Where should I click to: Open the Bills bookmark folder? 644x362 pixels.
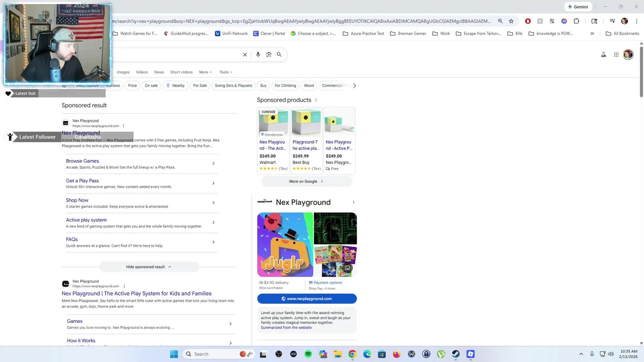click(515, 34)
